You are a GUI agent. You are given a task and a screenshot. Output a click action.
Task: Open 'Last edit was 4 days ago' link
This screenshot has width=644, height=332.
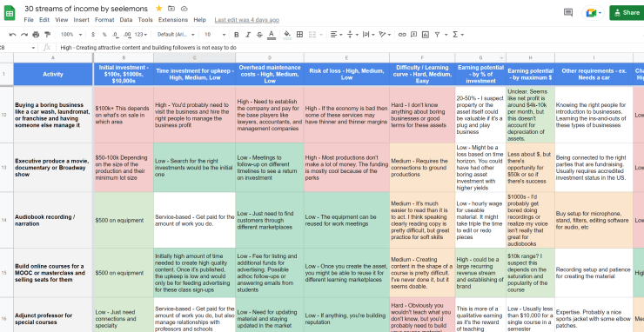pos(247,20)
